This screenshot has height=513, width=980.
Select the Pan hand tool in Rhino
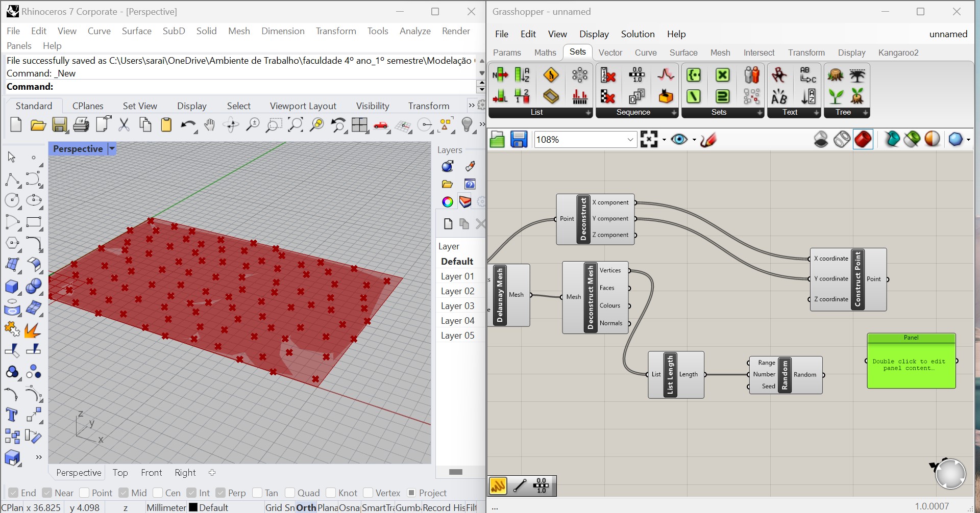click(209, 125)
